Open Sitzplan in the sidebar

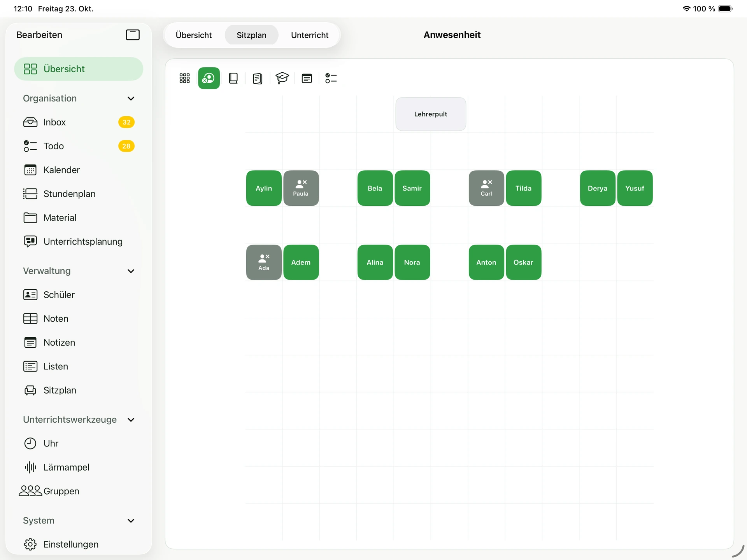tap(79, 390)
